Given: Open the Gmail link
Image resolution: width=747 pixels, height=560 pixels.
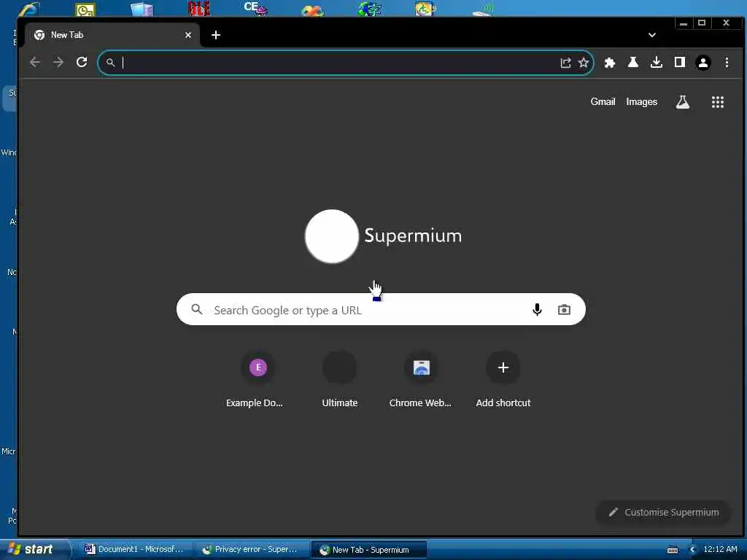Looking at the screenshot, I should 603,101.
